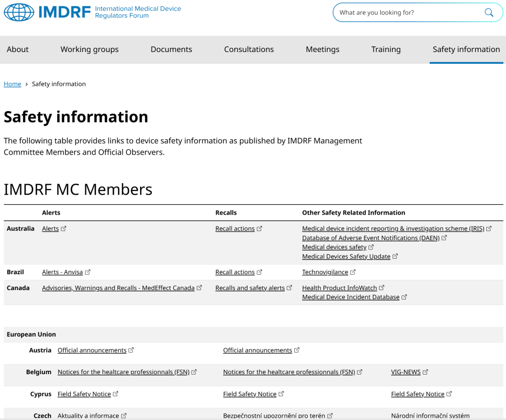This screenshot has width=506, height=420.
Task: Click the Recalls column header
Action: point(226,213)
